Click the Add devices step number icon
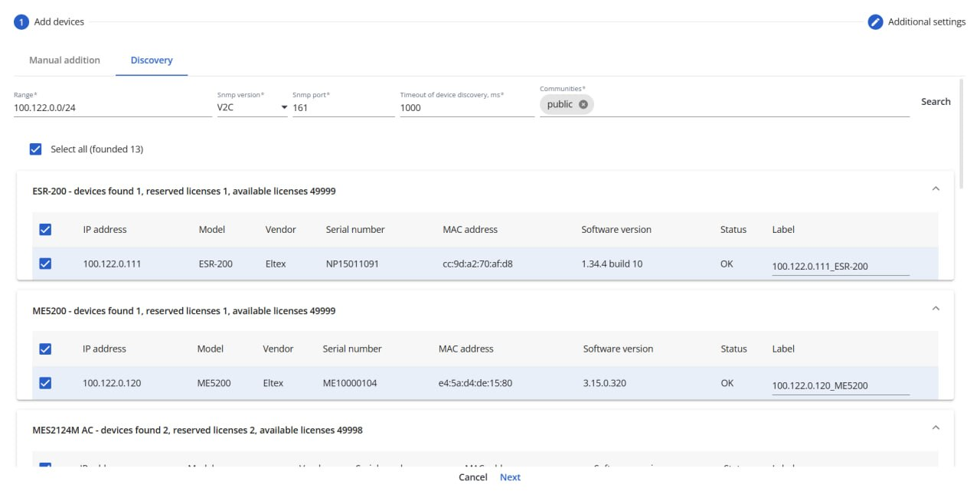Viewport: 980px width, 501px height. pos(21,22)
